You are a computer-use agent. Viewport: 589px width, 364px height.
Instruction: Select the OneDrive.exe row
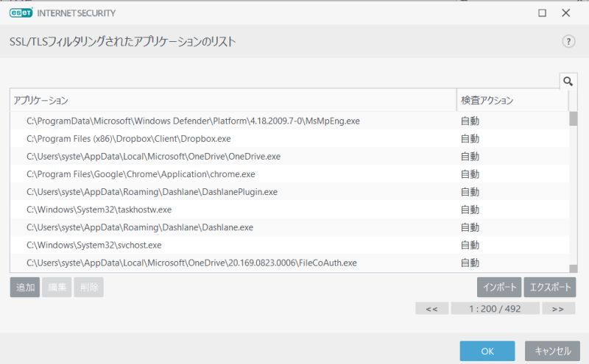click(x=289, y=156)
